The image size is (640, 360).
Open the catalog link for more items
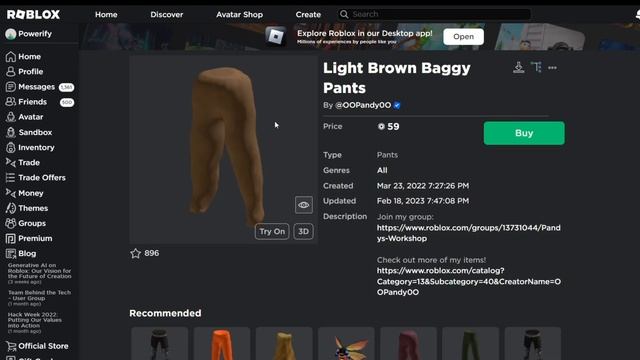click(469, 282)
